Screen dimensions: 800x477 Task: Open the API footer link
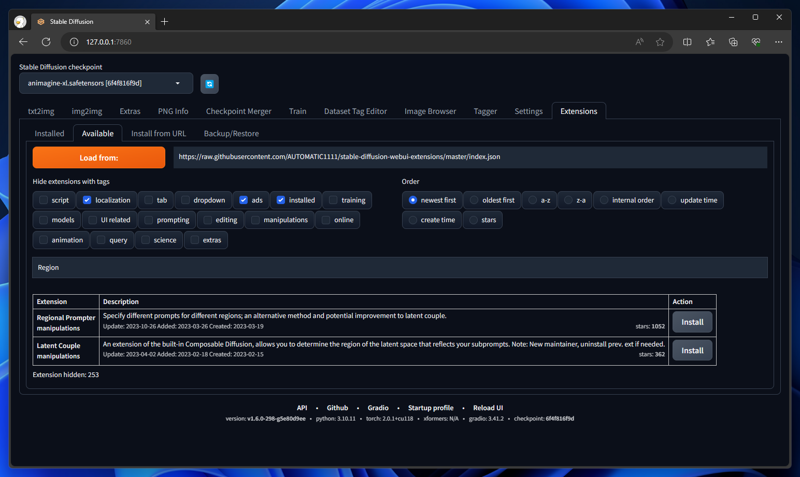(x=302, y=408)
